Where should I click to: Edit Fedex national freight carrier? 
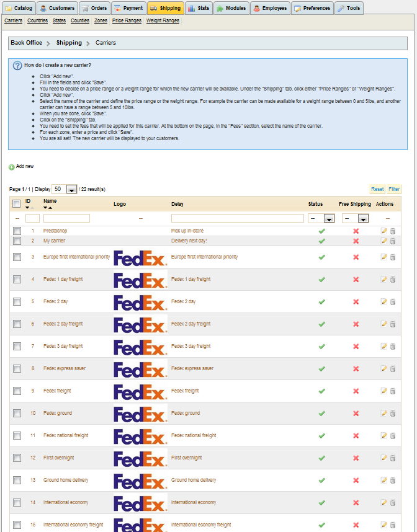[384, 436]
